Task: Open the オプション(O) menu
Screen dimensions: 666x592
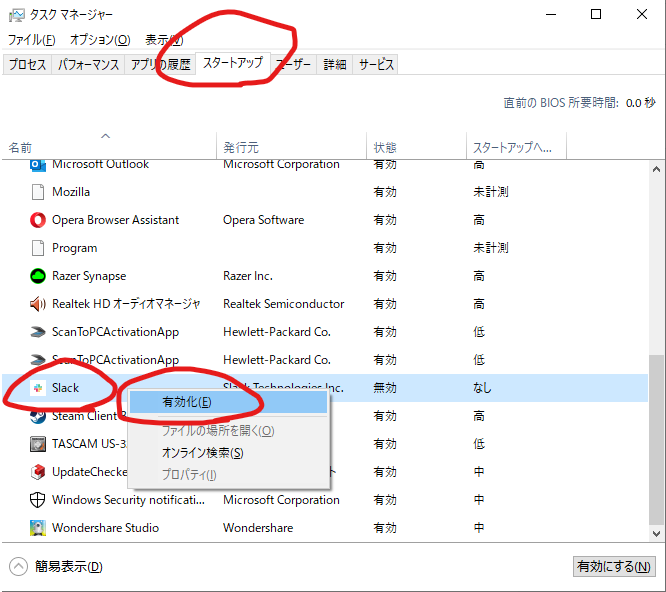Action: [100, 40]
